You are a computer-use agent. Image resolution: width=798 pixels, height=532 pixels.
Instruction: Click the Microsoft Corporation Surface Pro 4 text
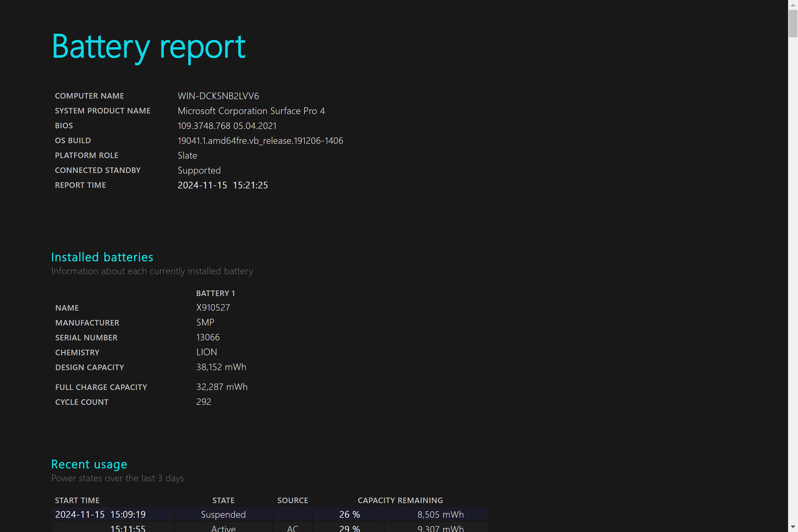point(251,111)
